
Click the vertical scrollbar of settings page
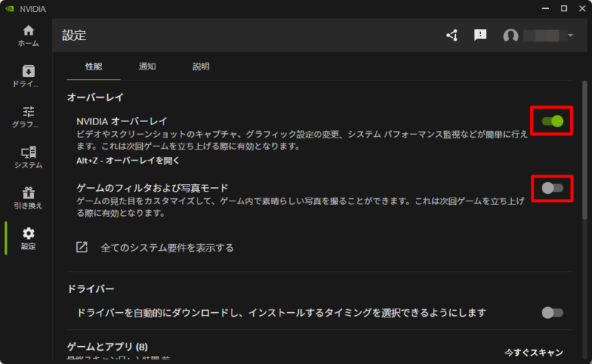pyautogui.click(x=585, y=149)
